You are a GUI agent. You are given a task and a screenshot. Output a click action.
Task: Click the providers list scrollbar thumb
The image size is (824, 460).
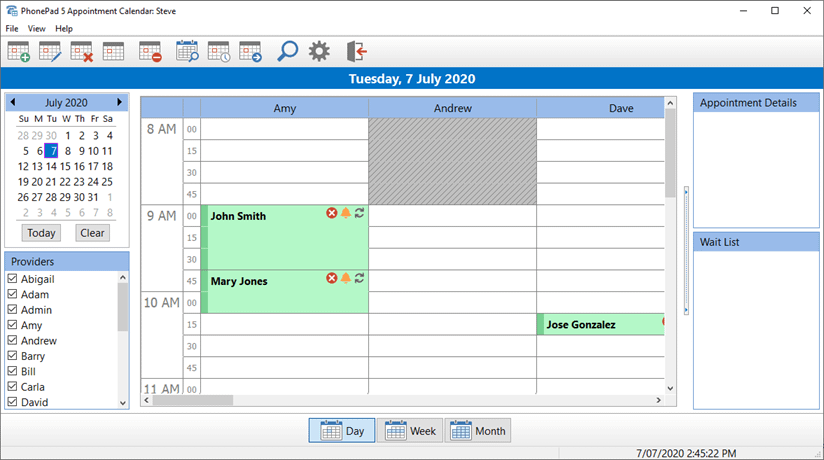pyautogui.click(x=122, y=307)
